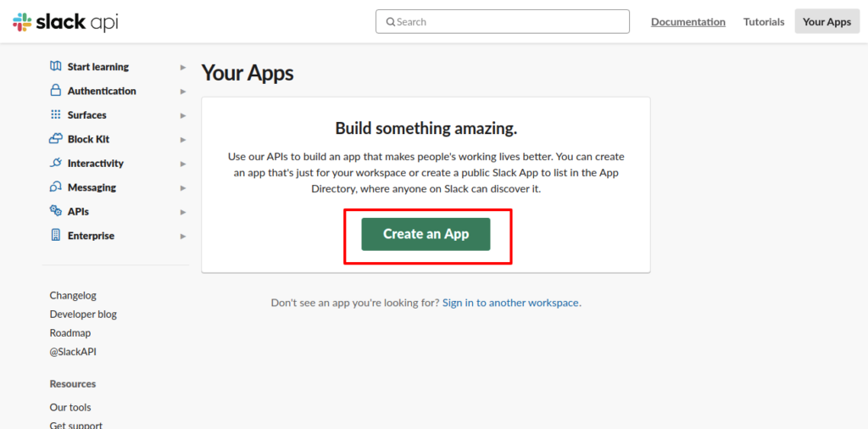This screenshot has width=868, height=429.
Task: Click the Authentication lock icon
Action: [56, 91]
